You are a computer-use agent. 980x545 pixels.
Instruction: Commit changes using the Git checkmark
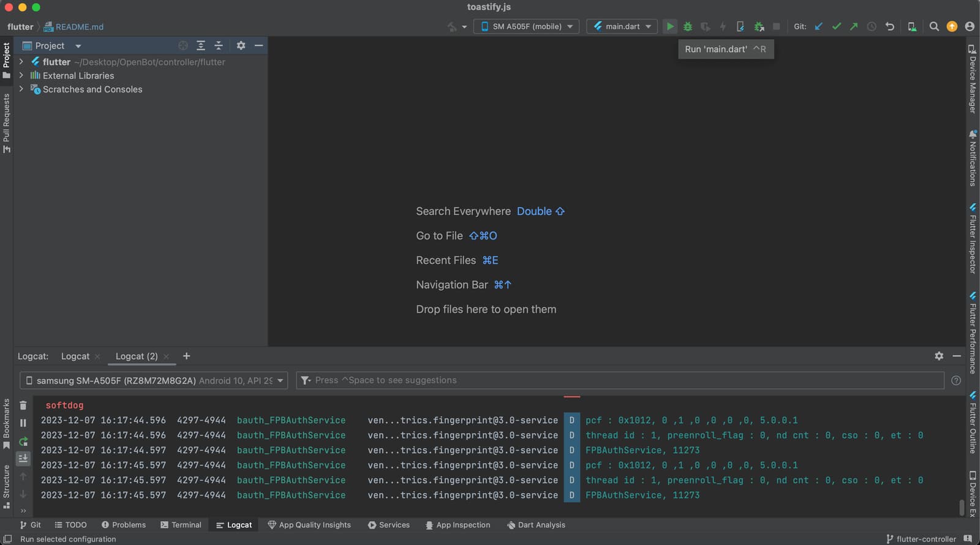[x=836, y=26]
